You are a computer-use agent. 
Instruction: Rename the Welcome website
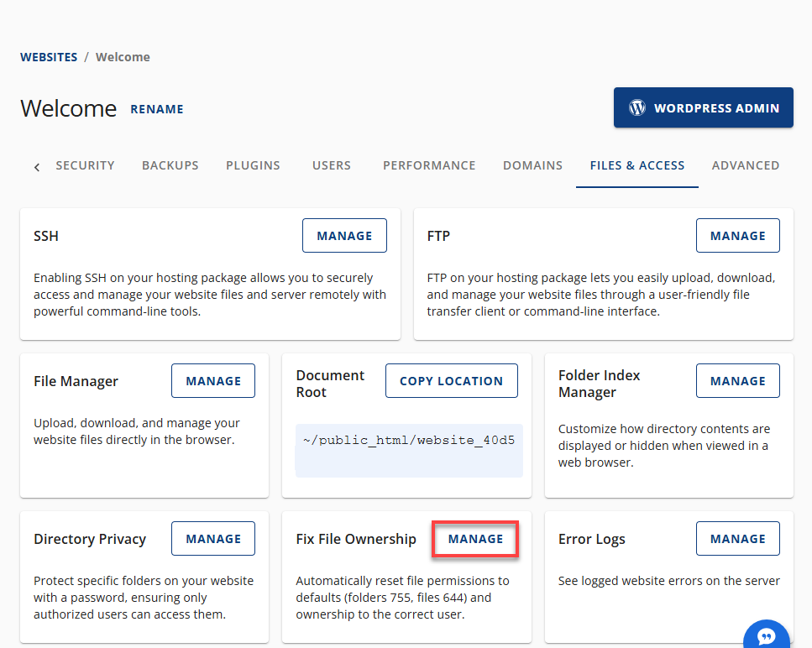coord(156,109)
